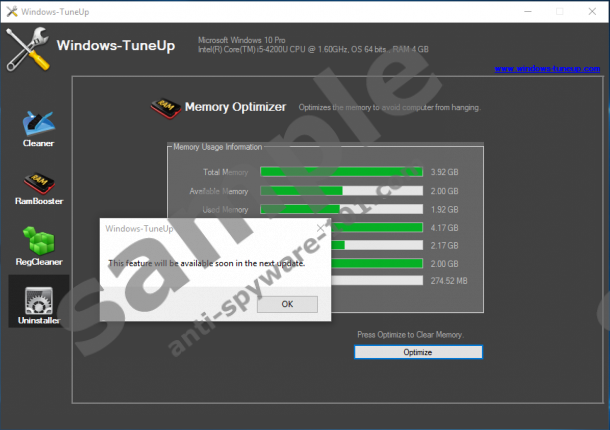Close the main Windows-TuneUp window

coord(593,10)
